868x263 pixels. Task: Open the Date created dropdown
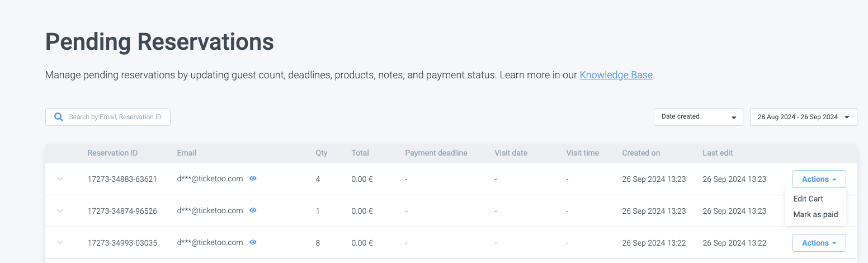pyautogui.click(x=698, y=117)
